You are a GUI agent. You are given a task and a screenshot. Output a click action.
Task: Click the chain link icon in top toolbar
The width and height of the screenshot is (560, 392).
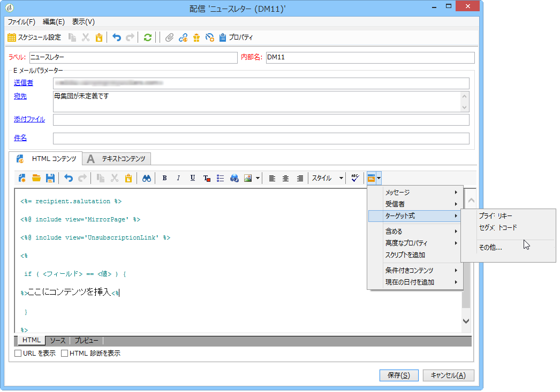(x=183, y=37)
